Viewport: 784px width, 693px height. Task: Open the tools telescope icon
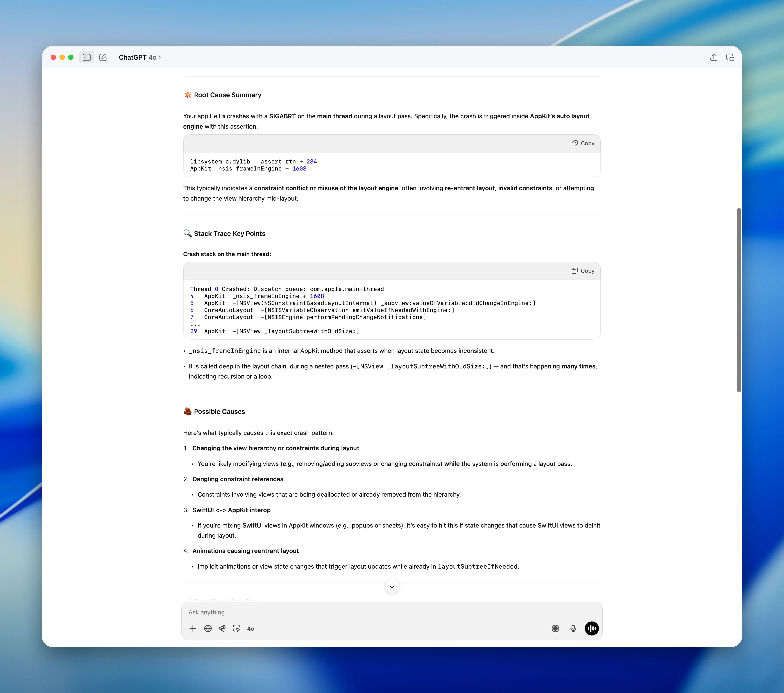coord(222,628)
